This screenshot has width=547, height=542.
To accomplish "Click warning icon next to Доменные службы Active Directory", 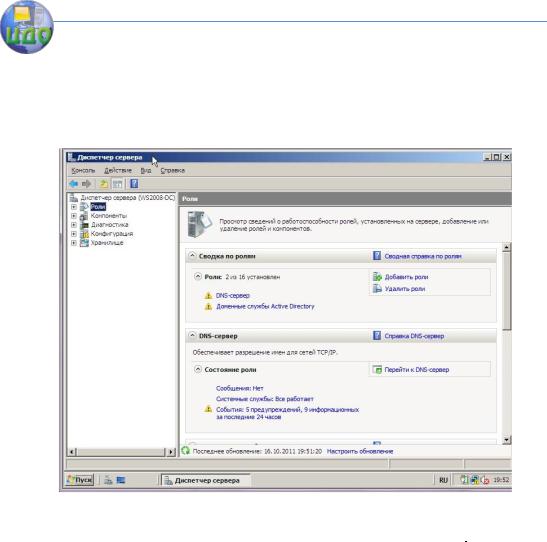I will click(208, 307).
